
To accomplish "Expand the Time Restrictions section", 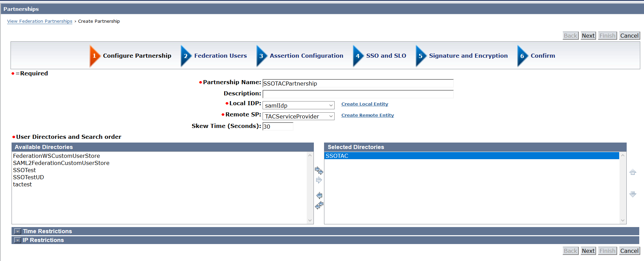I will tap(18, 231).
